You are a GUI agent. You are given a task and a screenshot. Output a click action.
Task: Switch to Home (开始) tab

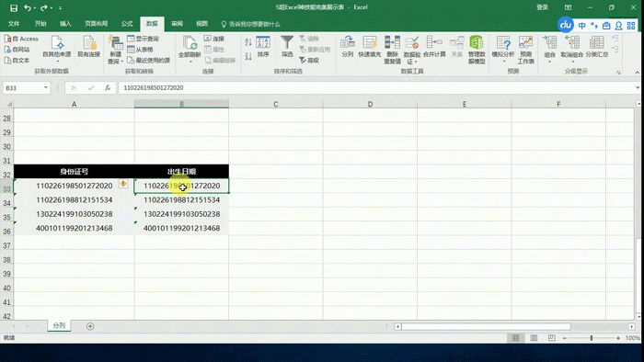40,24
